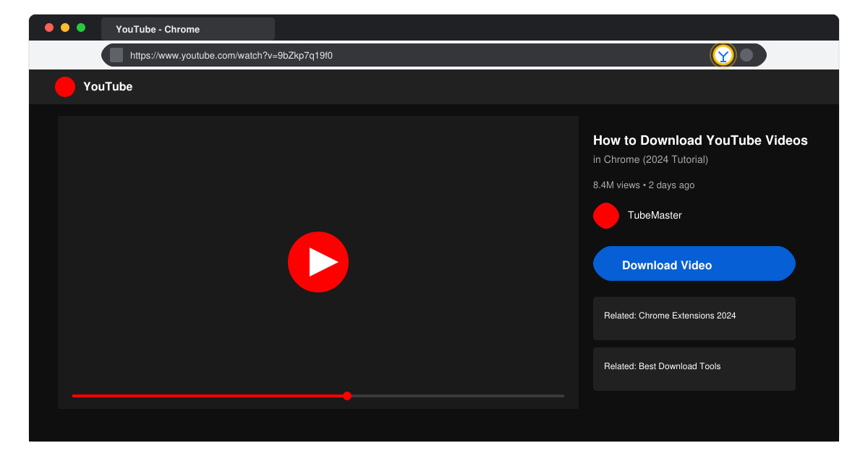
Task: Click the gray profile circle in address bar
Action: tap(746, 55)
